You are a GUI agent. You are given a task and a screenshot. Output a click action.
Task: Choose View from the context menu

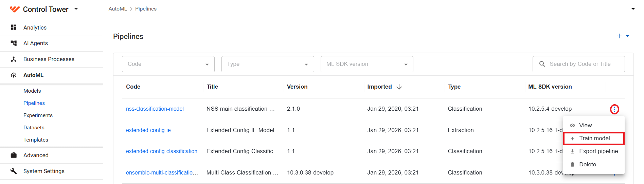(594, 125)
